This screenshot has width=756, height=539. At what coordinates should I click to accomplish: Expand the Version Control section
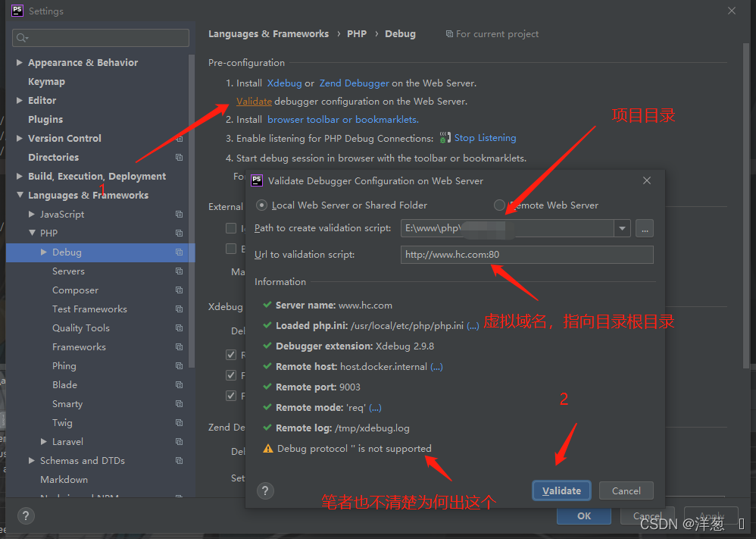(x=19, y=138)
